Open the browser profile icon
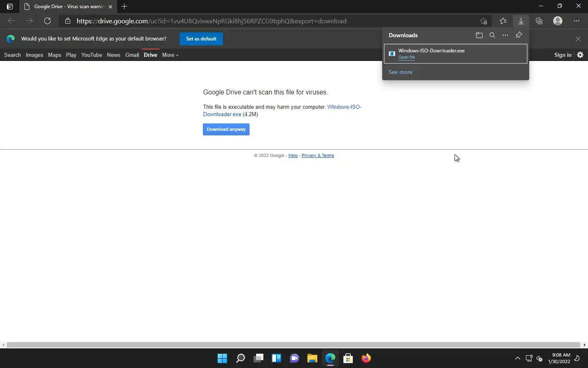 coord(558,21)
